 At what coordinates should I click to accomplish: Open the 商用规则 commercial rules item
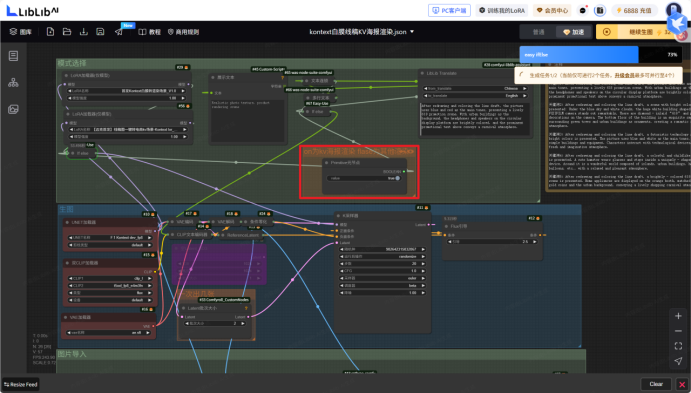click(x=183, y=32)
